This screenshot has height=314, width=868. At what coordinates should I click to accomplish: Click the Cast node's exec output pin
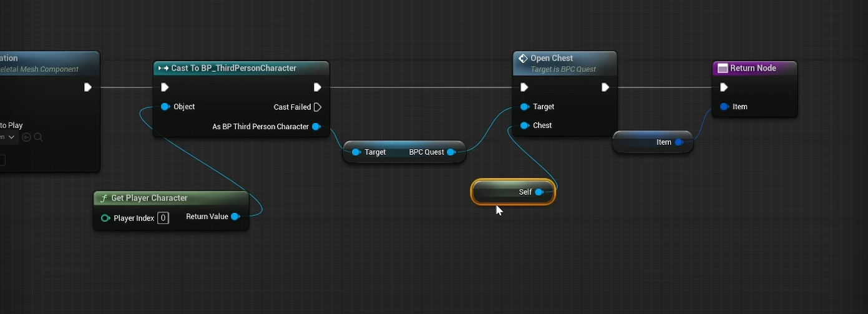[318, 87]
